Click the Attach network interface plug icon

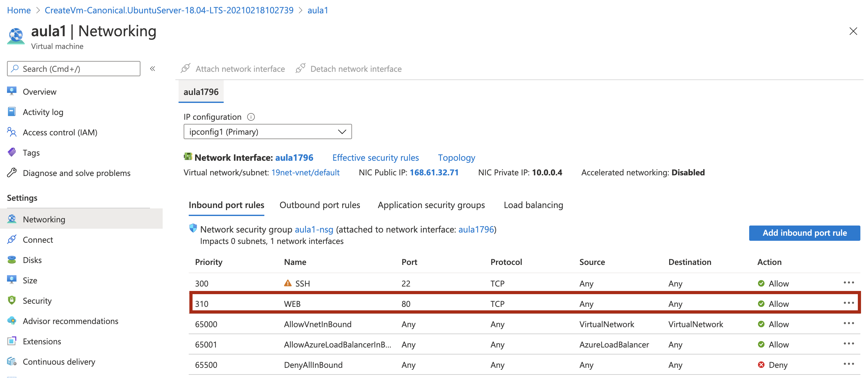185,68
